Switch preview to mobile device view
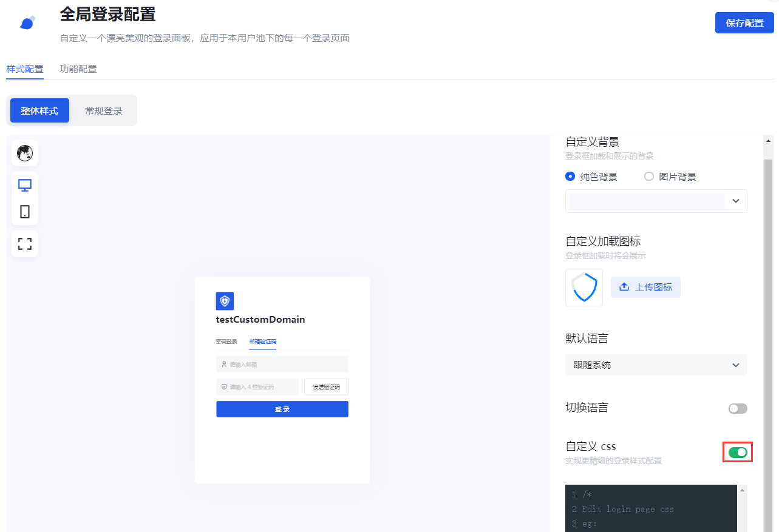Image resolution: width=779 pixels, height=532 pixels. (25, 212)
